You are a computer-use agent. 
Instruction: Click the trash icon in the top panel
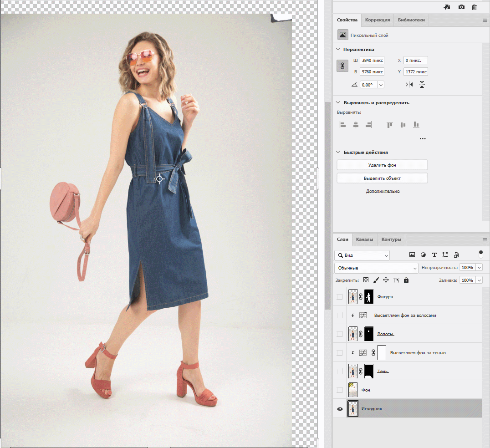(x=474, y=7)
